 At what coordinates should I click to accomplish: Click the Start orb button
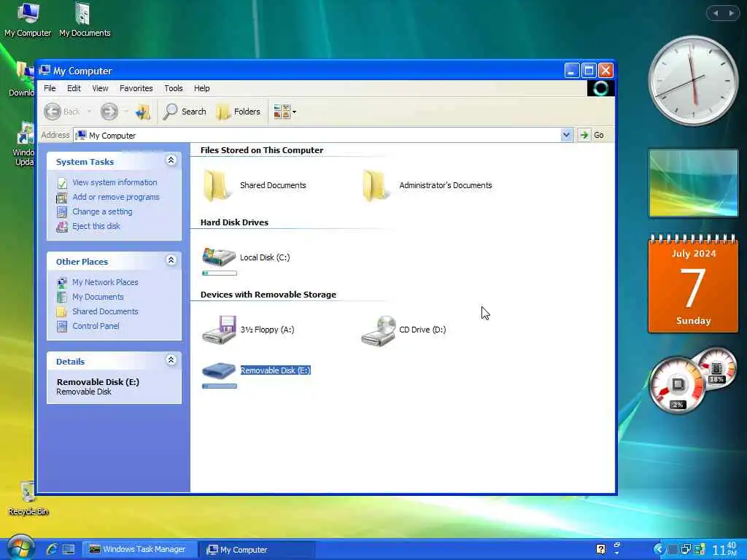point(20,547)
